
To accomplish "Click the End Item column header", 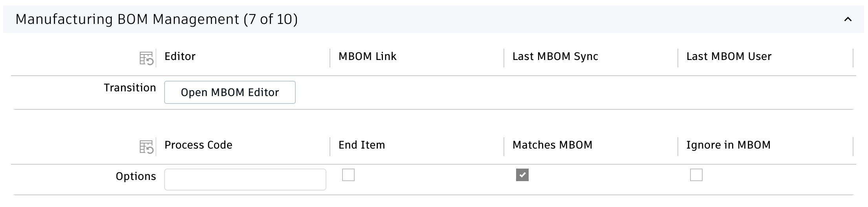I will pyautogui.click(x=361, y=145).
